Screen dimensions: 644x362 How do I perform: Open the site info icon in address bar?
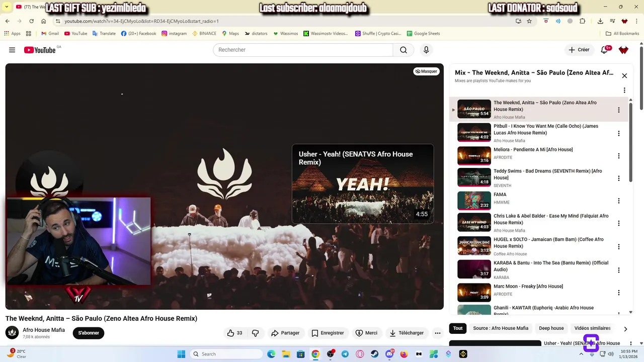(58, 21)
